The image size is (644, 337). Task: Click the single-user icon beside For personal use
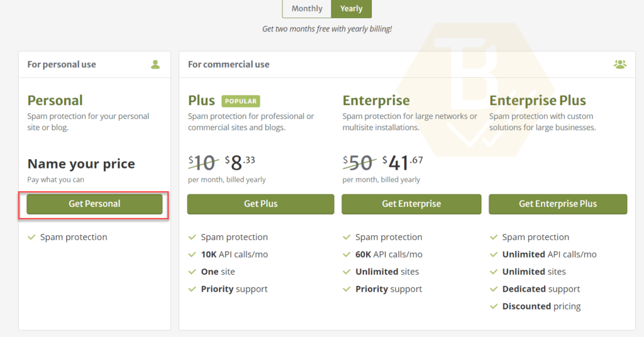[x=155, y=64]
